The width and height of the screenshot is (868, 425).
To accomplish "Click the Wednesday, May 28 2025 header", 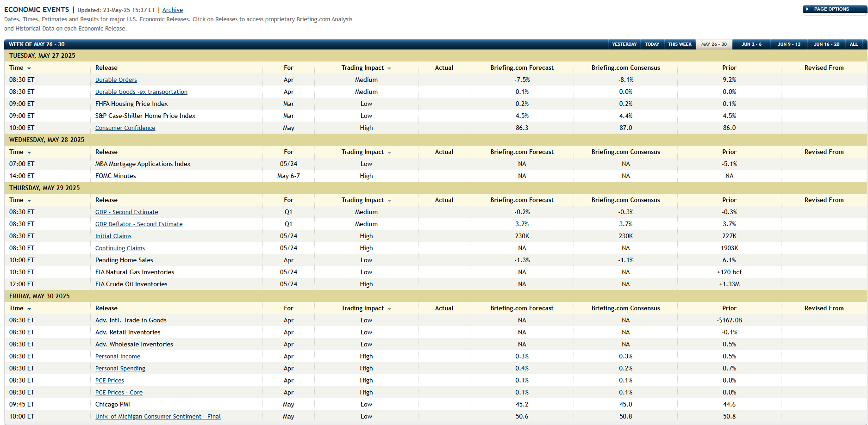I will tap(47, 140).
